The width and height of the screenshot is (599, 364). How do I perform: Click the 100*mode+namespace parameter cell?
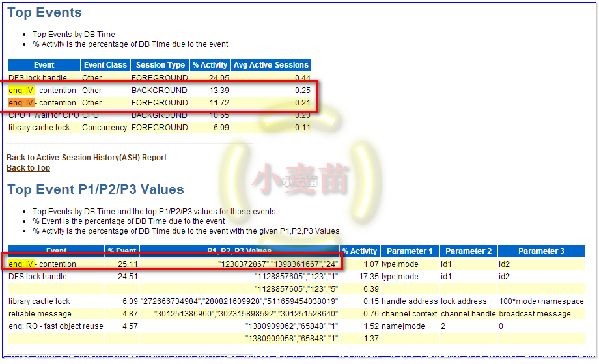[x=541, y=301]
